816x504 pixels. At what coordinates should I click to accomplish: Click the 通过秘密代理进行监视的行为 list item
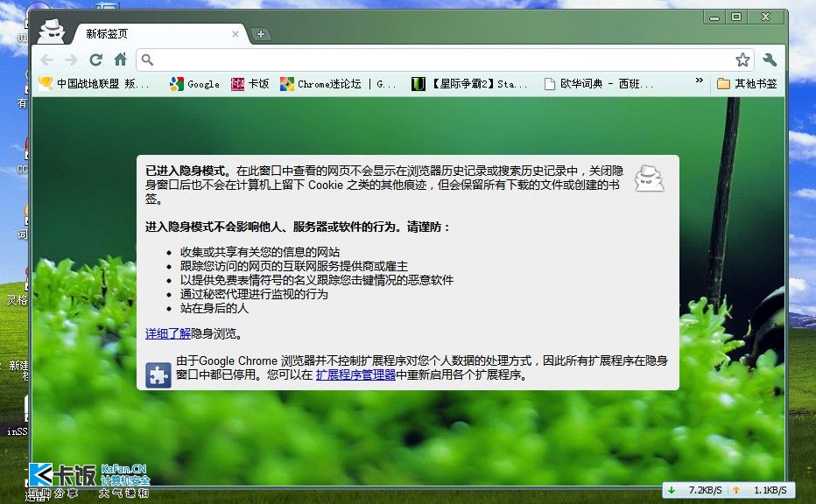point(254,294)
